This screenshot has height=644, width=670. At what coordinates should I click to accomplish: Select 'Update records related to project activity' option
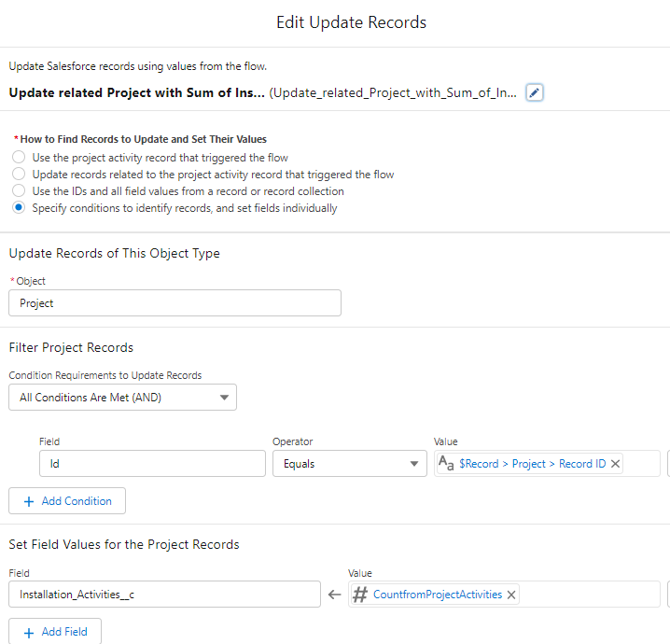tap(19, 175)
